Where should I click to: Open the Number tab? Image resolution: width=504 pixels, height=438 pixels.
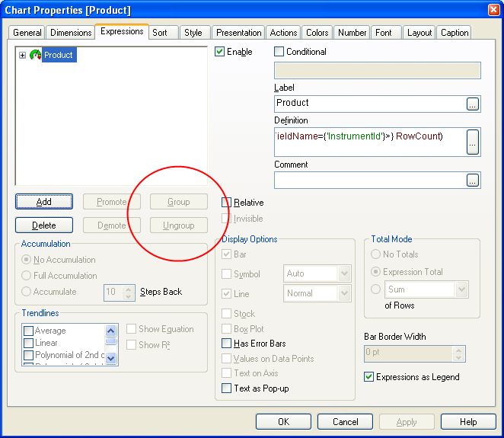(x=352, y=33)
